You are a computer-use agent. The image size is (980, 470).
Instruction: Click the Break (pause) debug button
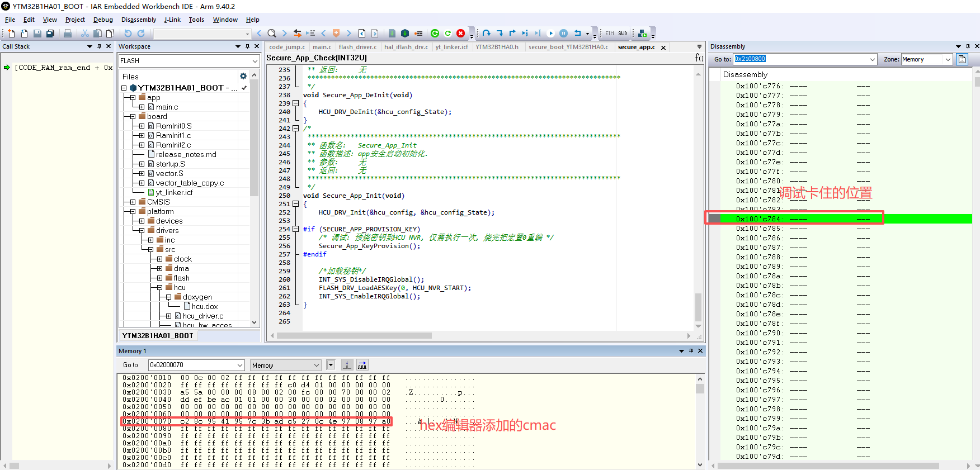[x=564, y=34]
